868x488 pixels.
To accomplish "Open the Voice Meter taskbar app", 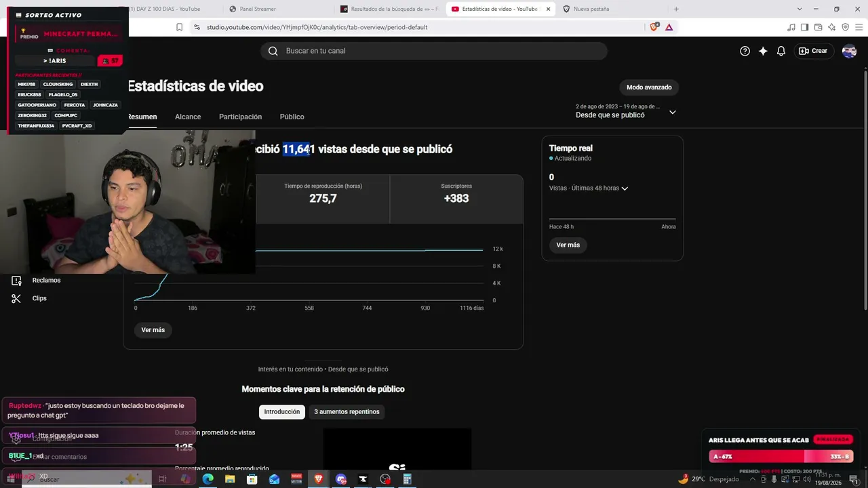I will point(296,479).
